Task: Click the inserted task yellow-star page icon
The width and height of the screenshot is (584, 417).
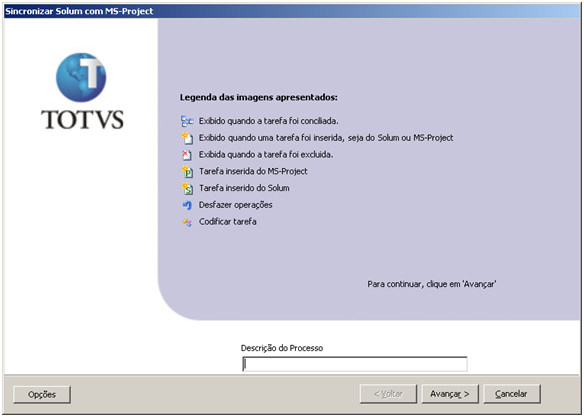Action: point(187,138)
